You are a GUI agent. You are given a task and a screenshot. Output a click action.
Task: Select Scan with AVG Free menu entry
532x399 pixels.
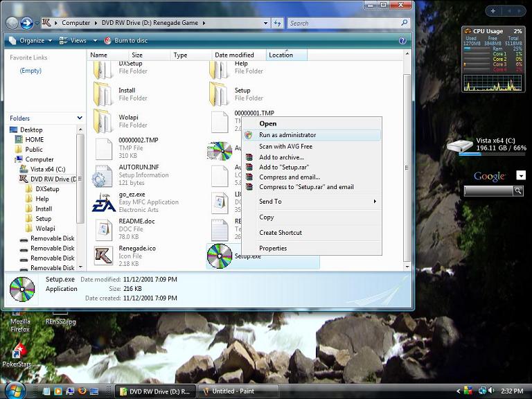pyautogui.click(x=285, y=146)
